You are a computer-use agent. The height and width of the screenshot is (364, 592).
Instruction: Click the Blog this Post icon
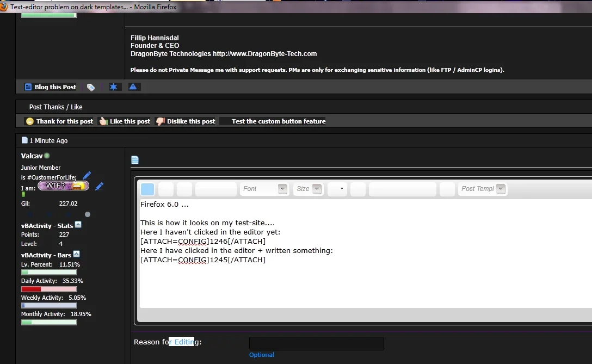point(28,87)
